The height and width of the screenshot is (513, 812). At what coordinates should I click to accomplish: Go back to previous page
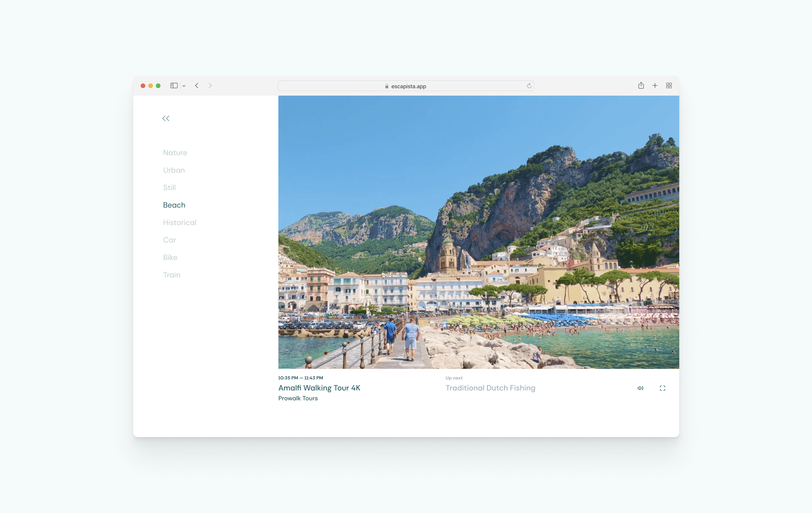(197, 86)
